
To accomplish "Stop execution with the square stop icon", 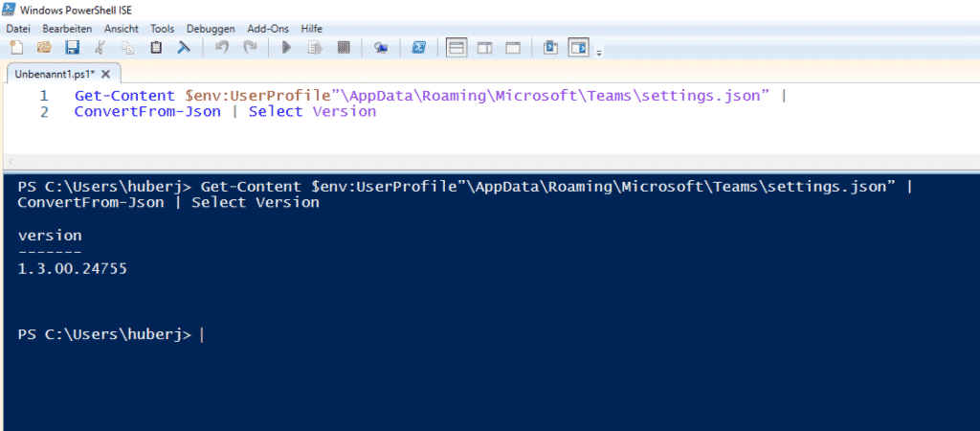I will [344, 48].
